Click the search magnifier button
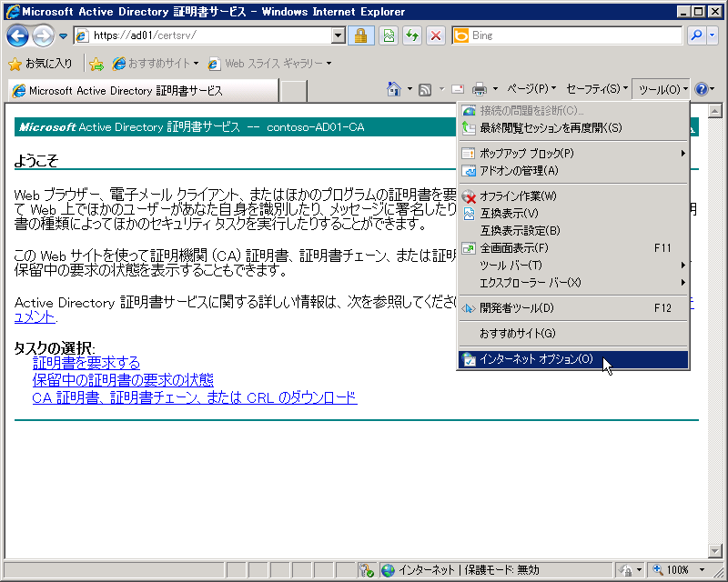728x582 pixels. pyautogui.click(x=696, y=35)
